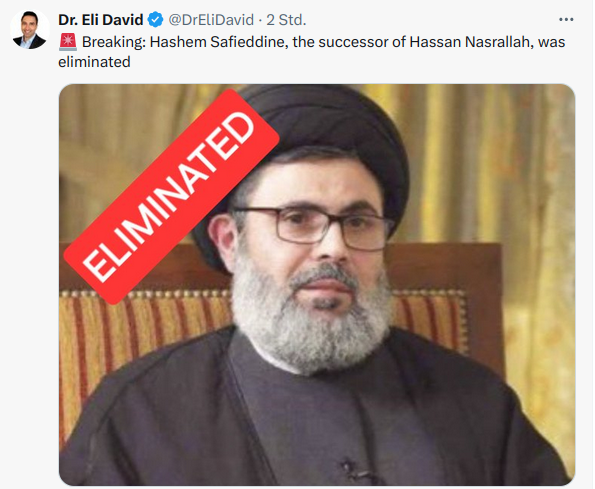Viewport: 595px width, 489px height.
Task: Click 'Hashem Safieddine' in the tweet text
Action: [x=219, y=42]
